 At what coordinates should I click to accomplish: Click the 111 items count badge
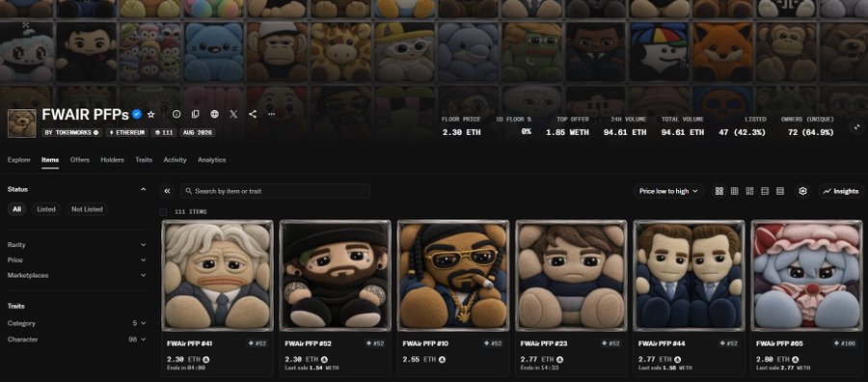pyautogui.click(x=164, y=133)
